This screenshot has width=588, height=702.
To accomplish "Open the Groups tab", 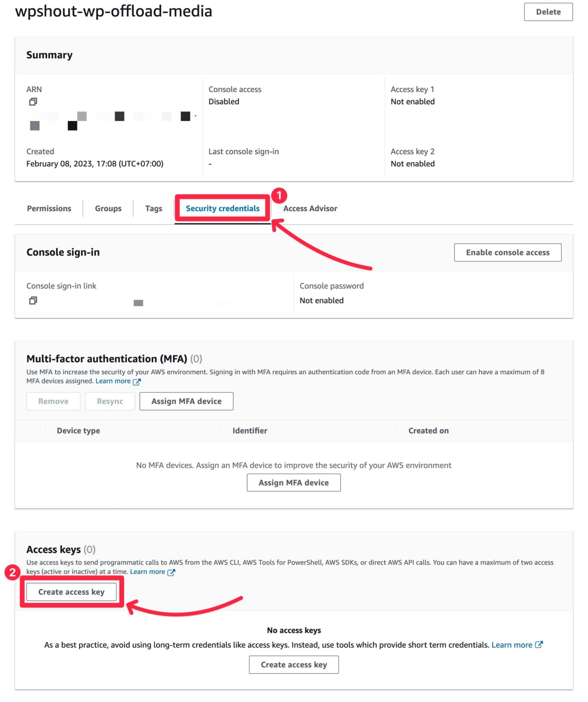I will (x=108, y=208).
